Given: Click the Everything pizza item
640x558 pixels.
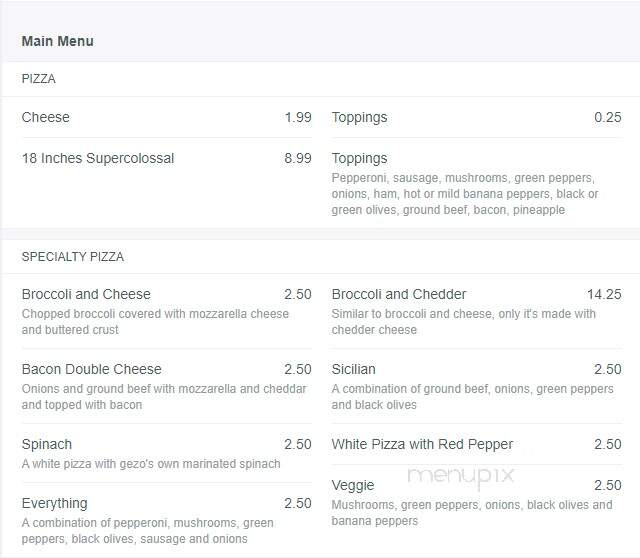Looking at the screenshot, I should [167, 520].
